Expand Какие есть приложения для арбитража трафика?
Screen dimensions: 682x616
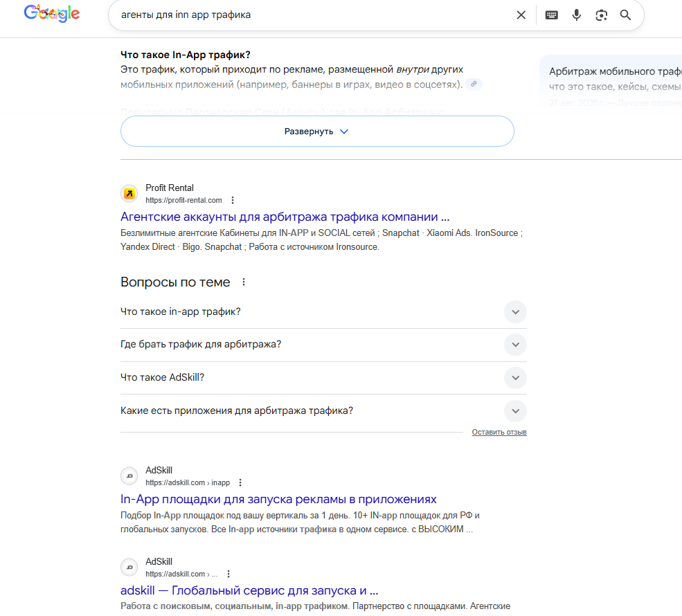pos(515,411)
